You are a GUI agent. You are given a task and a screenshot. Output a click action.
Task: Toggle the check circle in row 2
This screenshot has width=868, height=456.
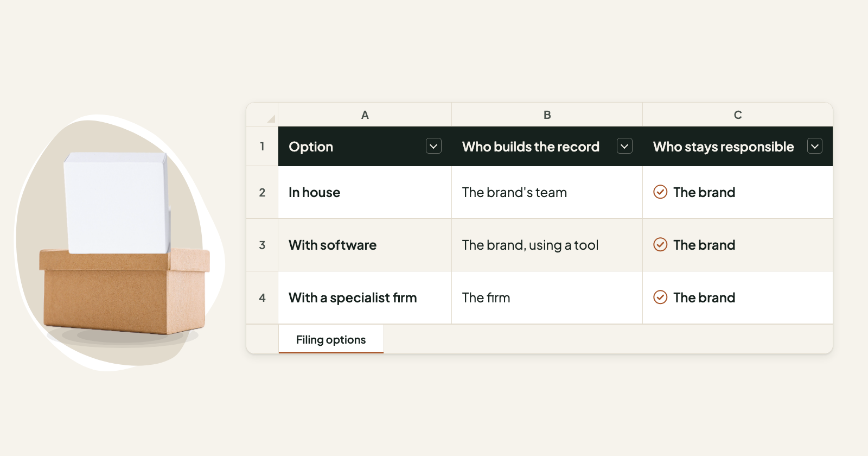660,192
